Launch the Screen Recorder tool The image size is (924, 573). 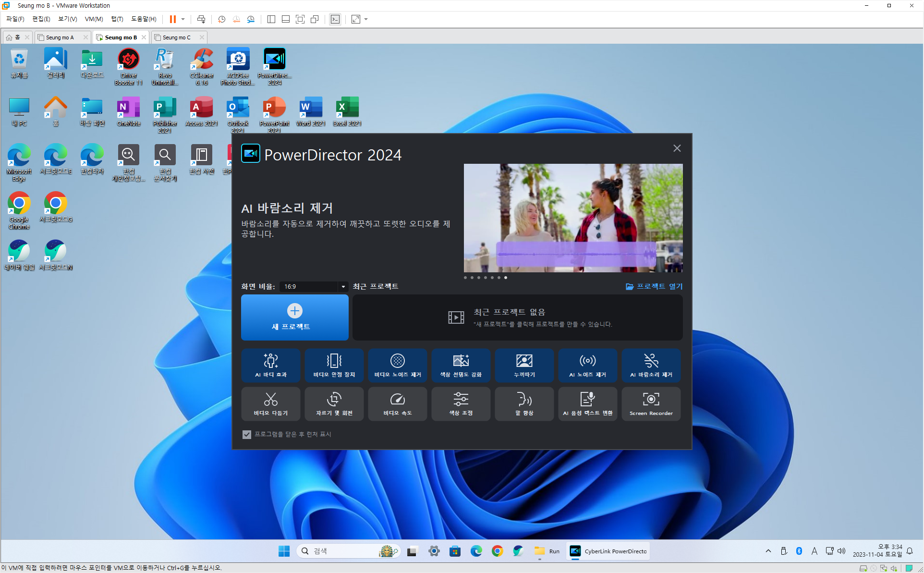651,404
